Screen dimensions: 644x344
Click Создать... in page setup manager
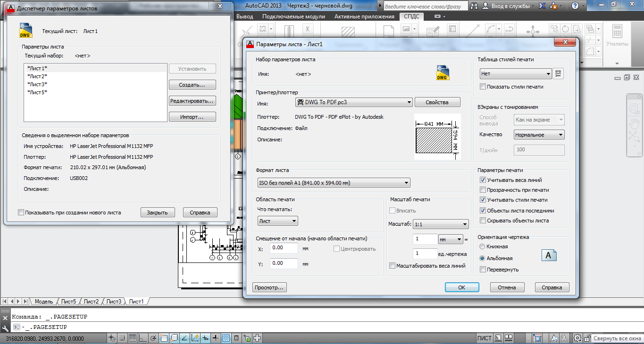192,85
